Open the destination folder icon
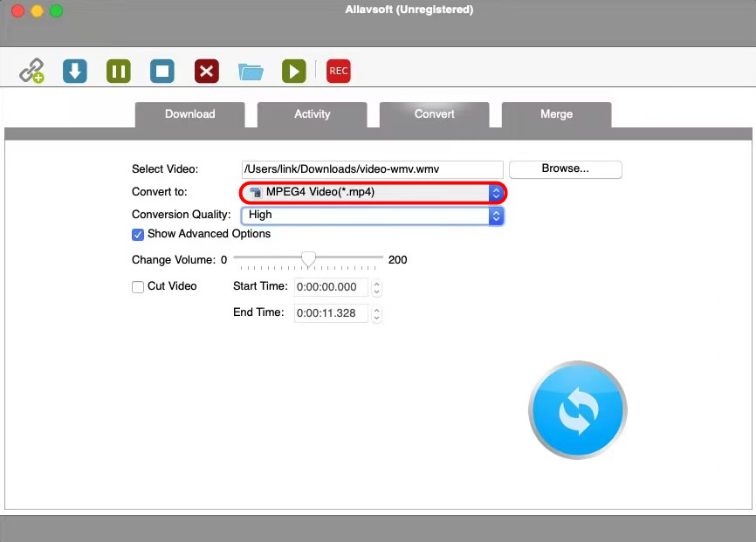 click(251, 72)
